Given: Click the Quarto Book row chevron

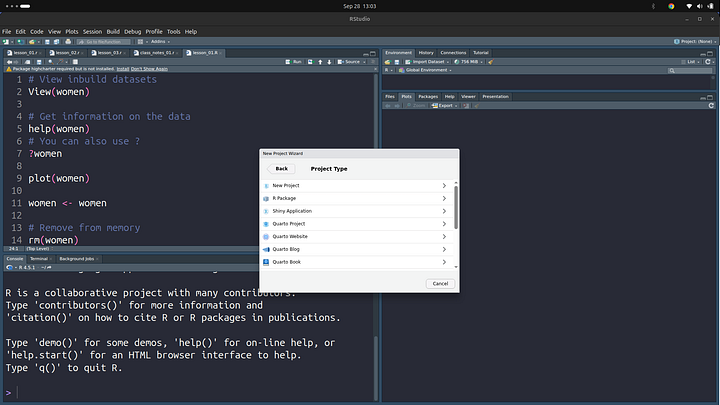Looking at the screenshot, I should (444, 262).
